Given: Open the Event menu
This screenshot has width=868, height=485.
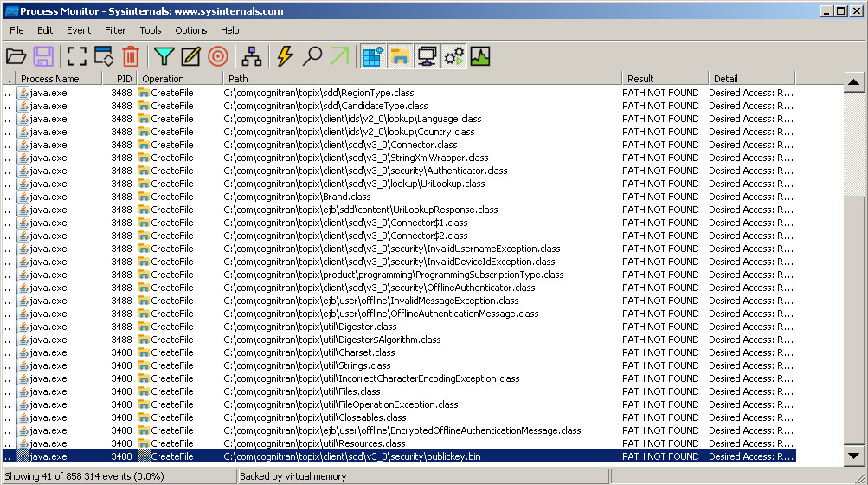Looking at the screenshot, I should (79, 30).
